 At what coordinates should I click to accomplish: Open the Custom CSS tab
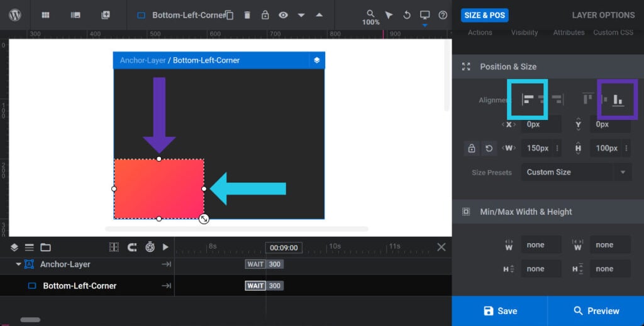click(x=614, y=33)
